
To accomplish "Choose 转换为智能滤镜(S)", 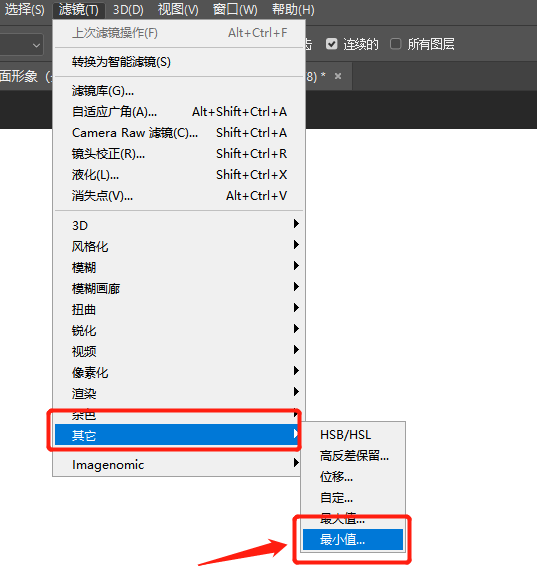I will [179, 62].
